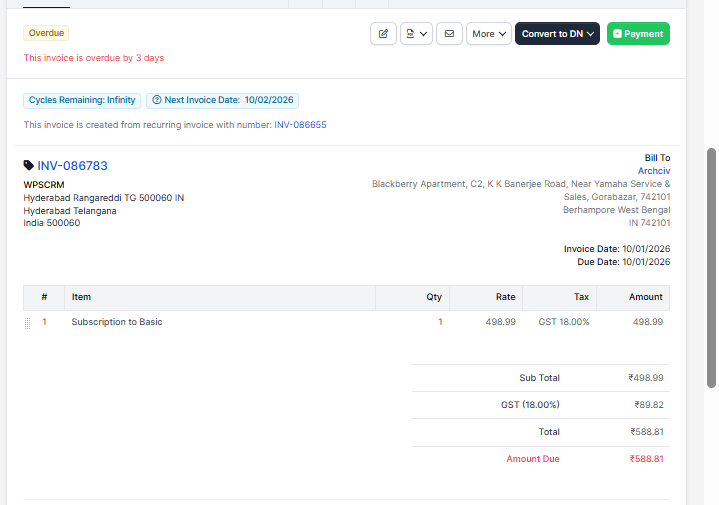The image size is (719, 505).
Task: Click the tag icon beside INV-086783
Action: click(28, 166)
